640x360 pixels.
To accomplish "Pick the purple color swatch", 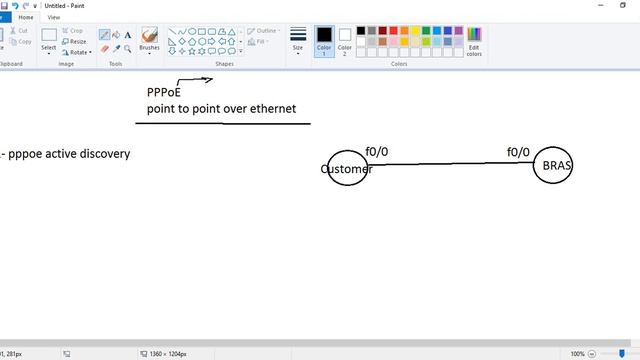I will [459, 31].
